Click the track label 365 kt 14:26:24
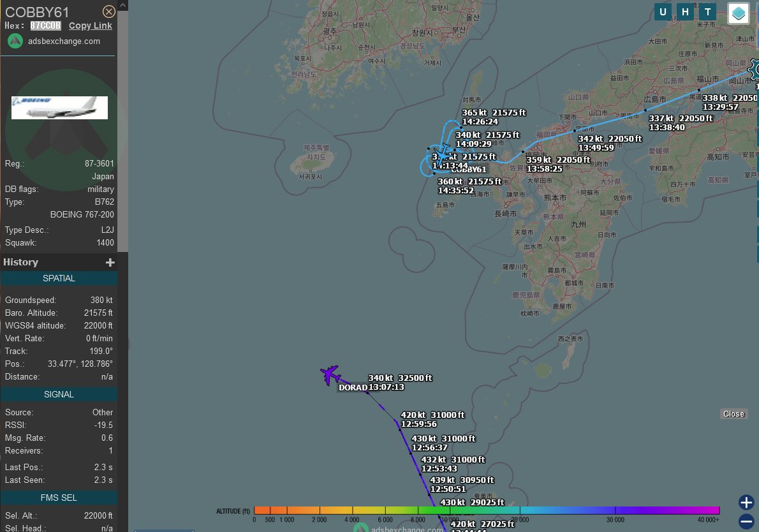This screenshot has width=759, height=532. point(494,117)
